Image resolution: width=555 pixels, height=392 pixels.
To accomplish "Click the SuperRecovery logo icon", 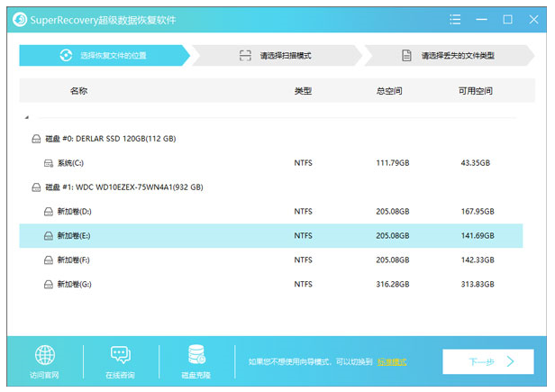I will (x=20, y=20).
